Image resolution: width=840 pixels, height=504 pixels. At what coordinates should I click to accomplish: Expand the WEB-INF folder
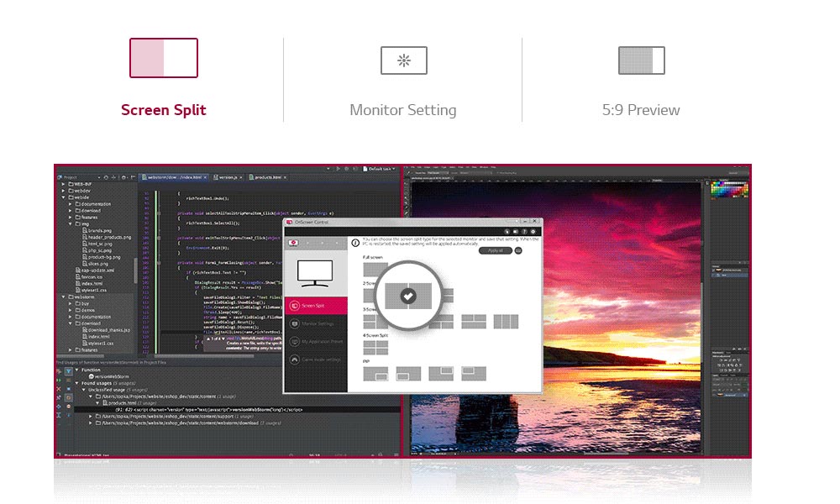pos(64,184)
